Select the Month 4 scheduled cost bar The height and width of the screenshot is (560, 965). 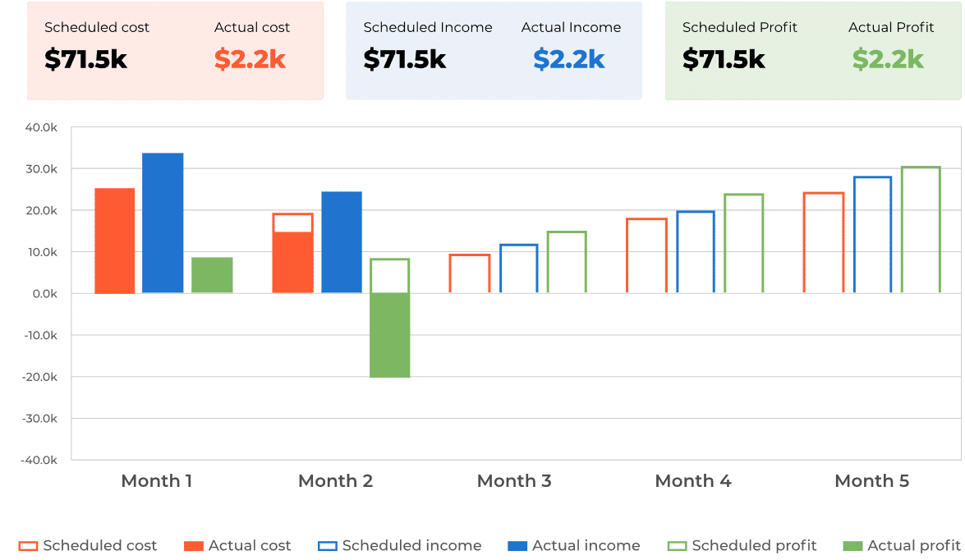[647, 255]
